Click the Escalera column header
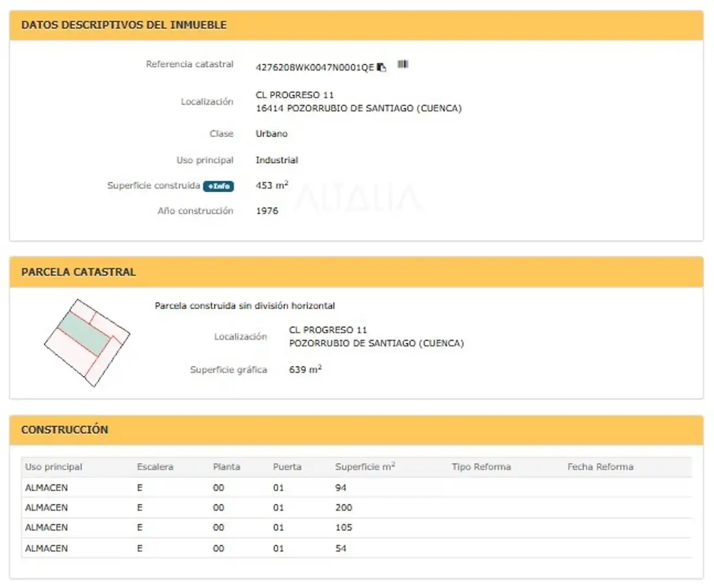The width and height of the screenshot is (714, 588). pos(155,467)
